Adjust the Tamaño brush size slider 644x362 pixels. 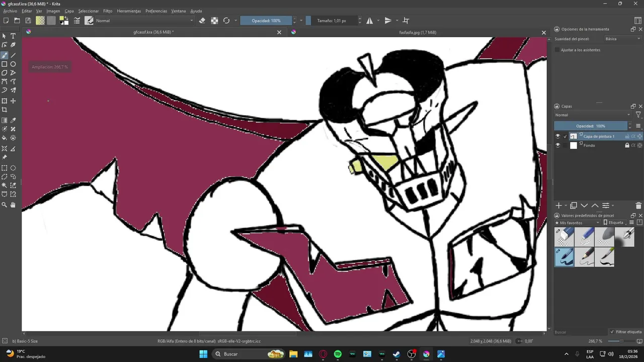[332, 21]
